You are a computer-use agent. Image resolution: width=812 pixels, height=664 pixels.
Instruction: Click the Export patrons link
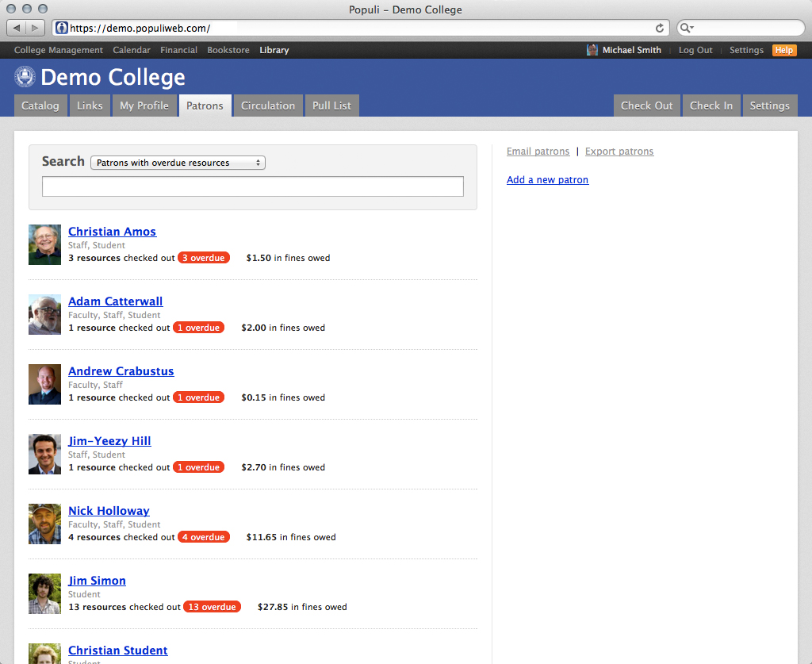pos(619,152)
